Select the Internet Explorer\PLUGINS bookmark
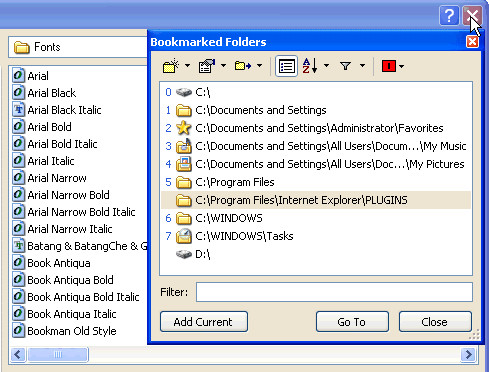Screen dimensions: 489x372 coord(316,200)
